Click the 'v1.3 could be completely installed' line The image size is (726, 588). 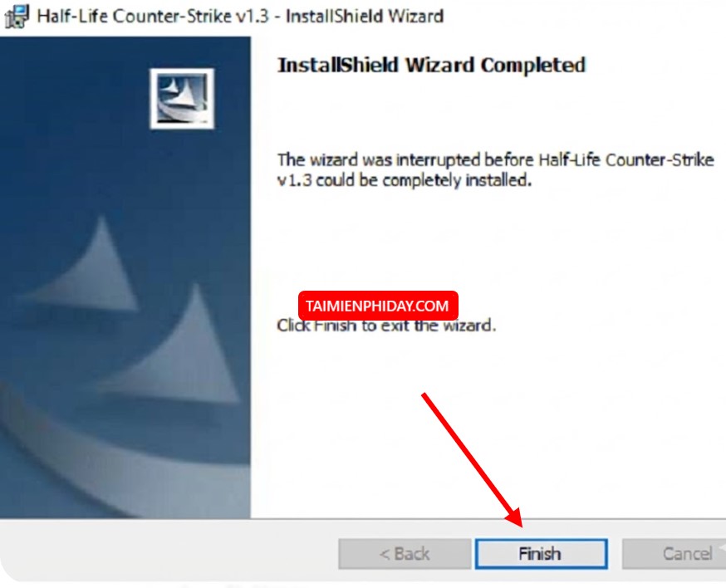(405, 180)
